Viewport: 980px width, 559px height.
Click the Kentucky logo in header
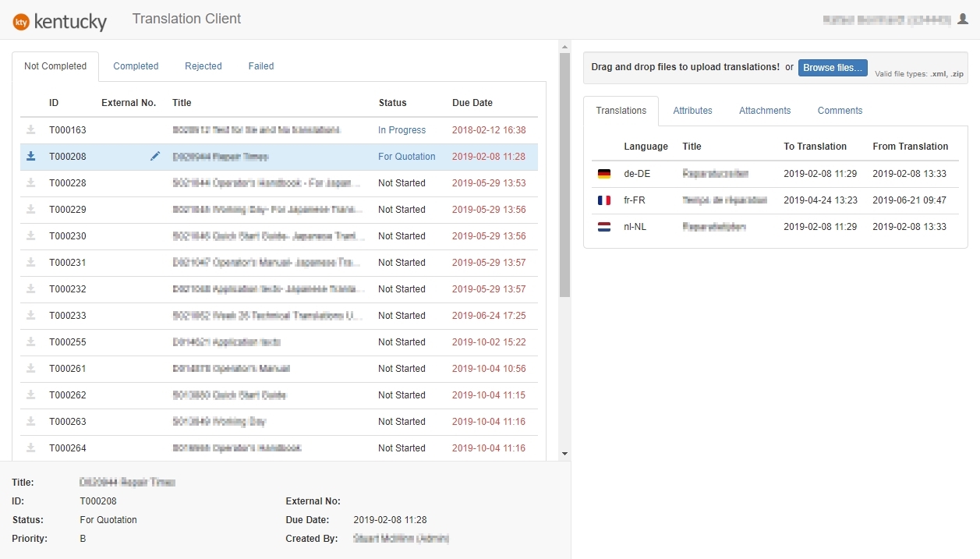tap(60, 21)
